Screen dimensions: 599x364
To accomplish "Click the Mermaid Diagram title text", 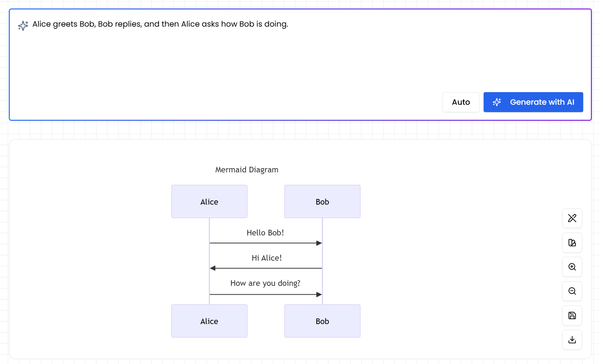I will tap(247, 170).
